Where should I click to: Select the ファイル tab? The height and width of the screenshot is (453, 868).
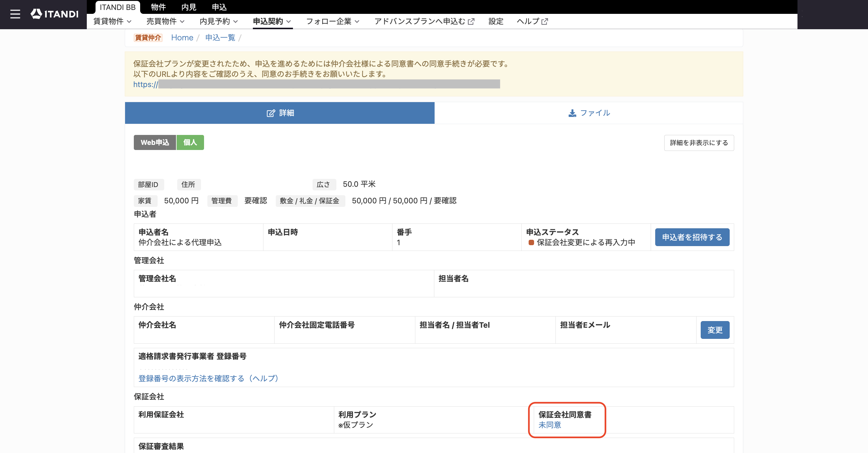coord(589,113)
